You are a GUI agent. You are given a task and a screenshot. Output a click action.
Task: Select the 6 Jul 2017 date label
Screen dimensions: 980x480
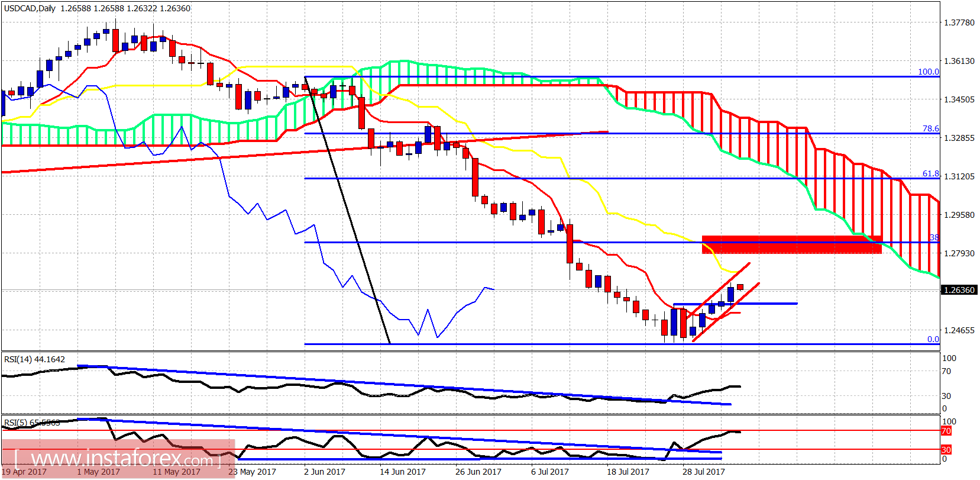click(549, 472)
